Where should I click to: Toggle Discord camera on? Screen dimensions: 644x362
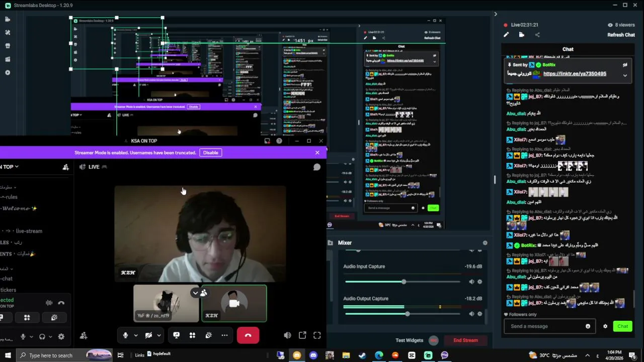148,335
